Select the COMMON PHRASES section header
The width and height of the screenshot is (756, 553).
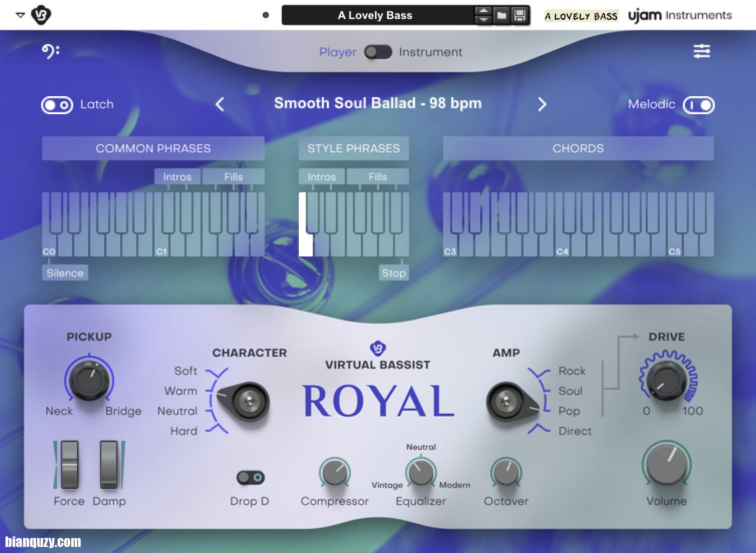click(153, 148)
